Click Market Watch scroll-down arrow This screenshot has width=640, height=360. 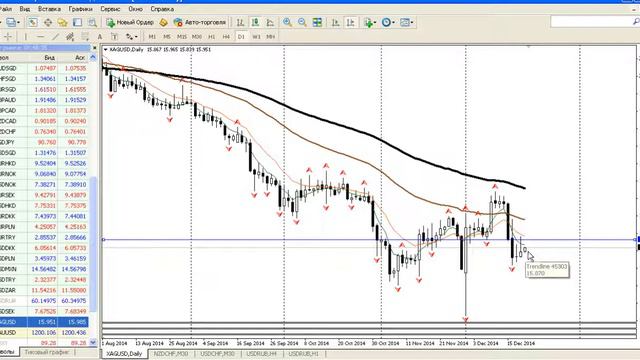[x=93, y=343]
